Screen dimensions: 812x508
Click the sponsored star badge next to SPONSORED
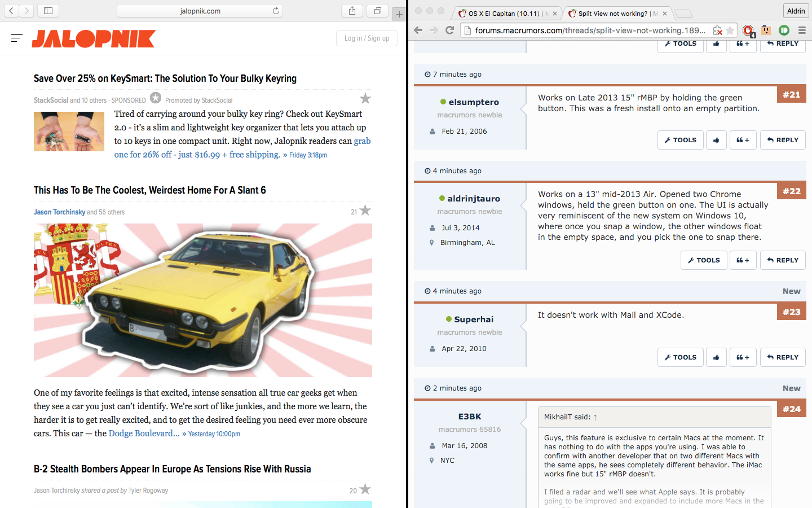click(156, 98)
